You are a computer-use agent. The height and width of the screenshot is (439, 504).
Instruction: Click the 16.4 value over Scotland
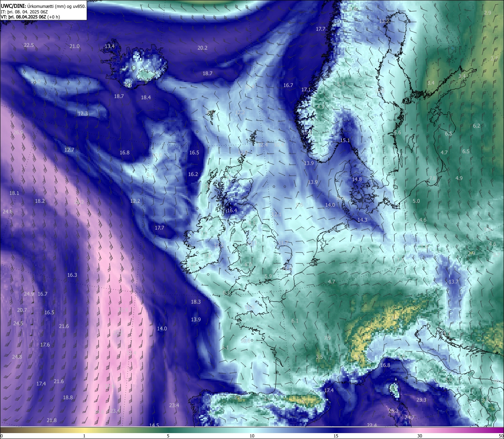232,211
